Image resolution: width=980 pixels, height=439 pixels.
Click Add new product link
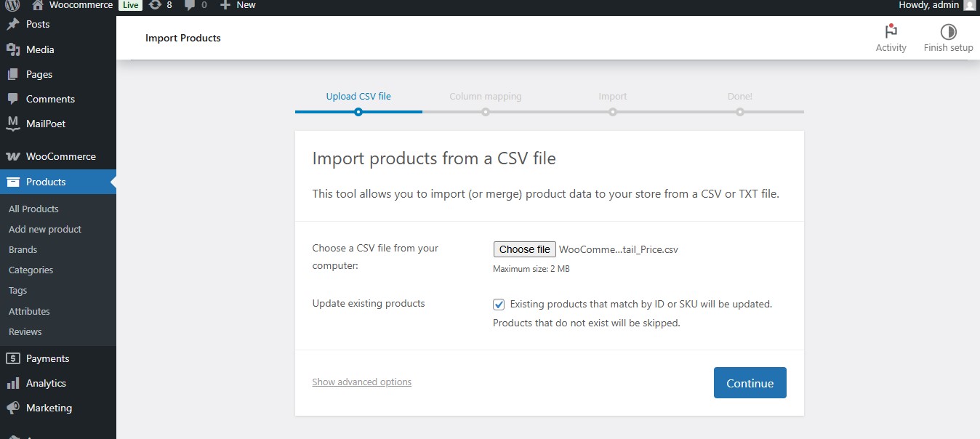tap(45, 229)
